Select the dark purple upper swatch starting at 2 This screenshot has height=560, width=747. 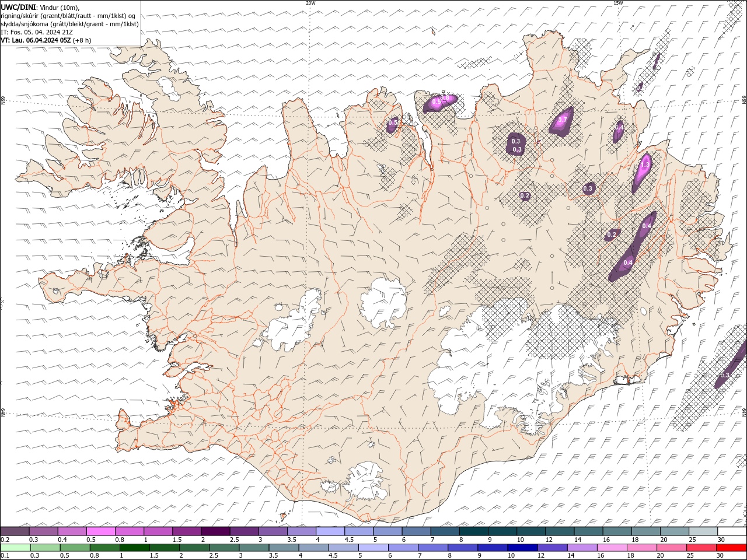pos(215,531)
